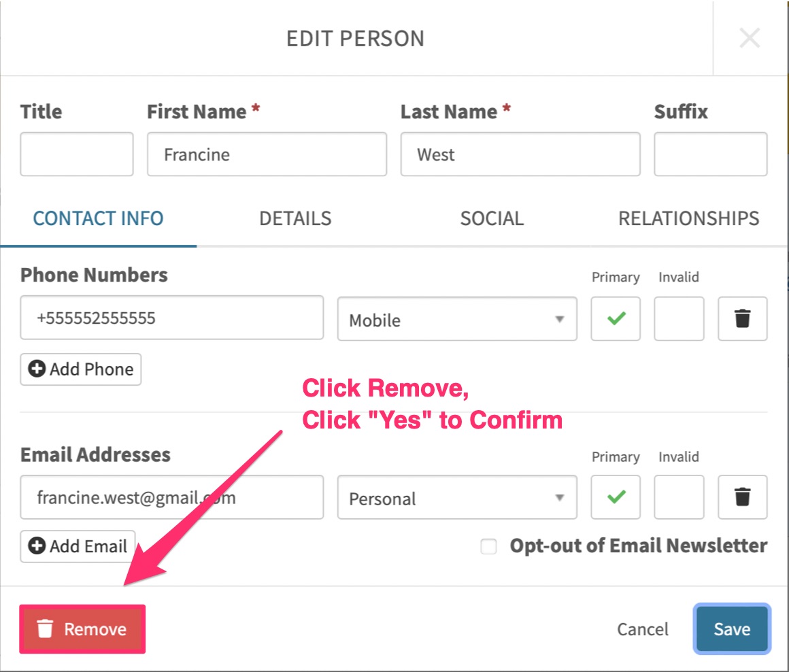Click the trash icon on Remove button
Screen dimensions: 789x672
pos(45,628)
